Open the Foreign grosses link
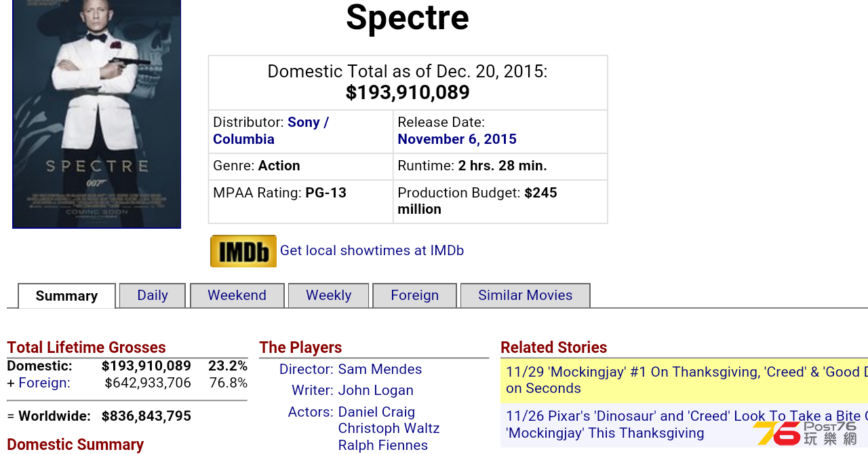 point(44,383)
